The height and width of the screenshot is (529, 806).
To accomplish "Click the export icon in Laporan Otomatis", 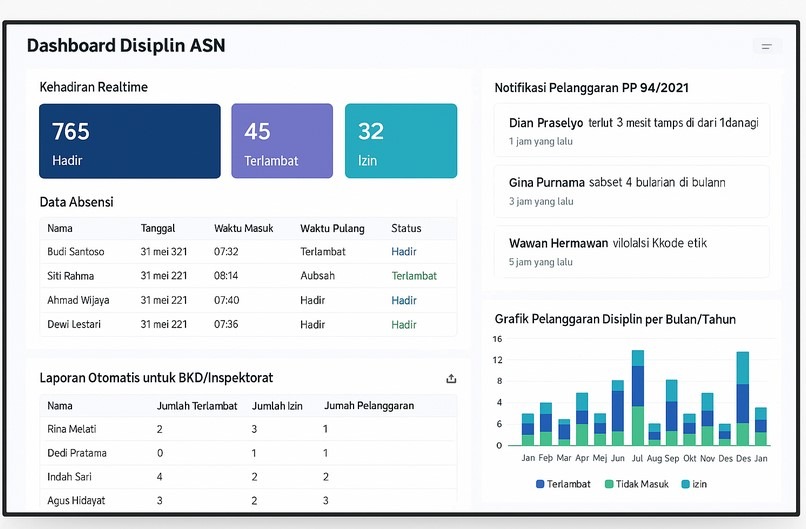I will tap(451, 379).
